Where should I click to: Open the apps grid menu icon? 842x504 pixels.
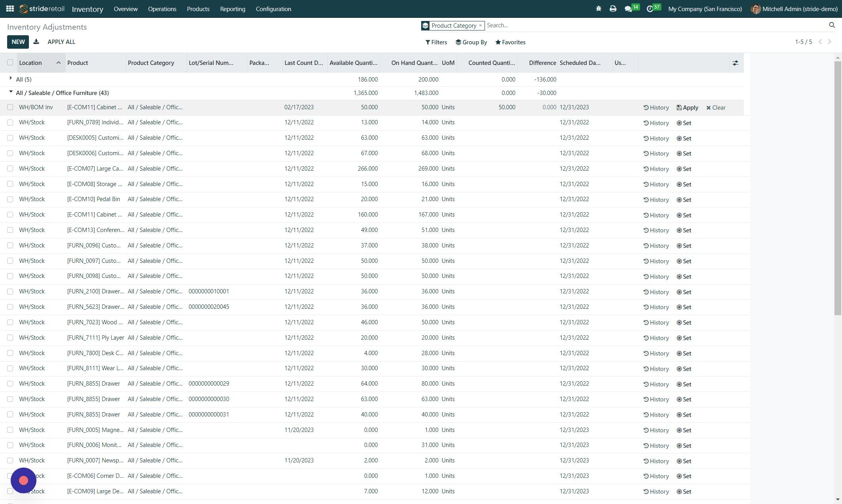pyautogui.click(x=10, y=9)
